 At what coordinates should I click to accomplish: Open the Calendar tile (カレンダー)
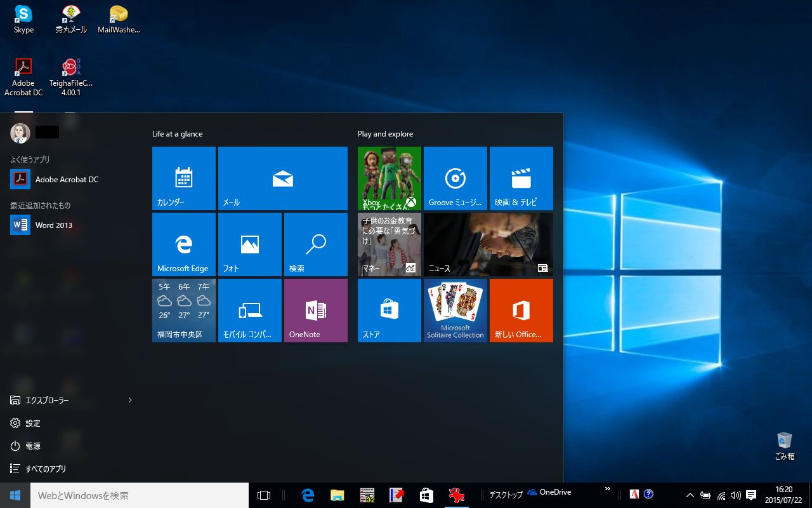(x=184, y=178)
